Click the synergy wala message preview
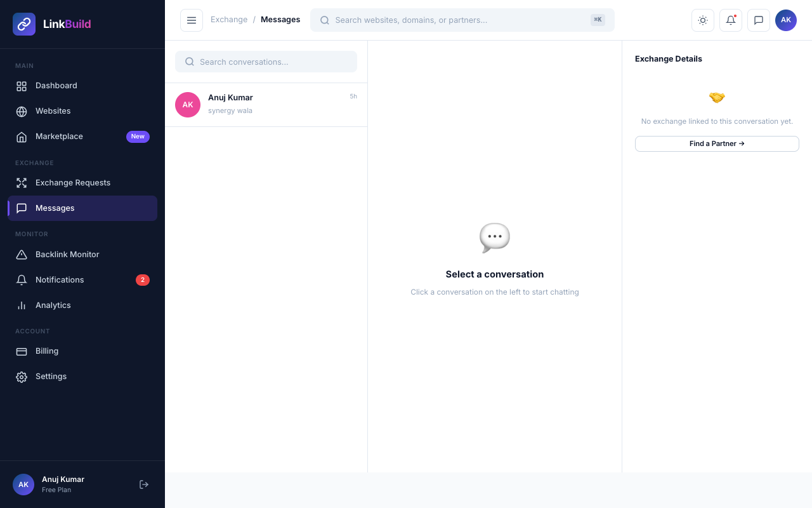 [x=230, y=110]
